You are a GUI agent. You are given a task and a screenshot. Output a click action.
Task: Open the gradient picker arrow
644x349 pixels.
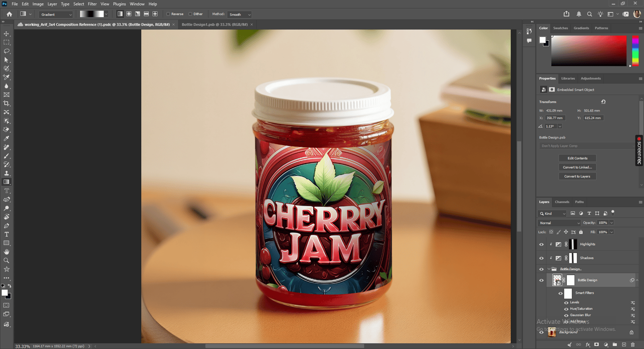(106, 14)
